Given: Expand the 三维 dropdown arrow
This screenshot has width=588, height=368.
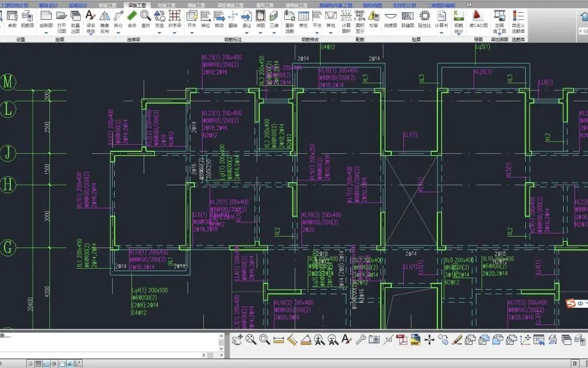Looking at the screenshot, I should (x=274, y=33).
